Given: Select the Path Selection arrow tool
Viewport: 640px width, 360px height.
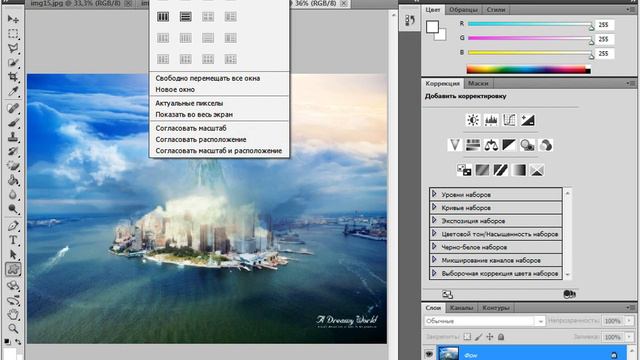Looking at the screenshot, I should click(x=13, y=255).
